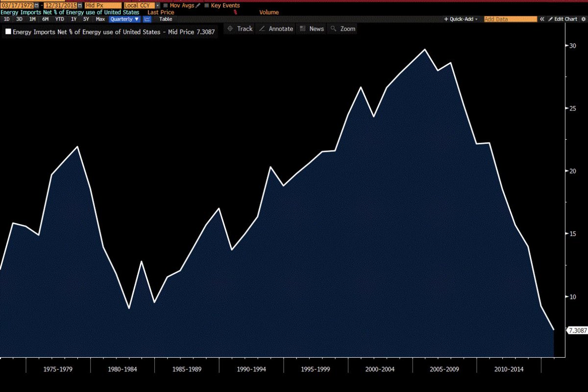The image size is (588, 392).
Task: Click the 1985-1989 axis label
Action: [x=187, y=368]
